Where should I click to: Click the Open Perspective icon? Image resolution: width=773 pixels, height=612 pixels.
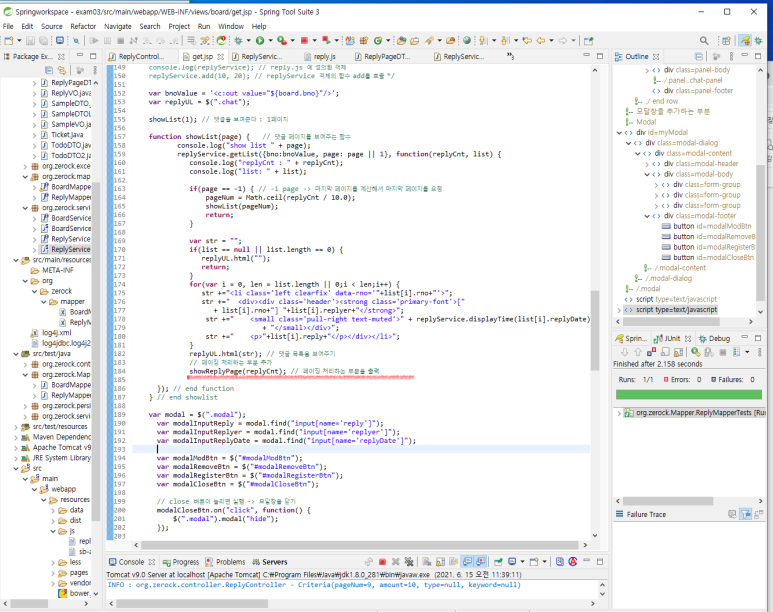(726, 40)
